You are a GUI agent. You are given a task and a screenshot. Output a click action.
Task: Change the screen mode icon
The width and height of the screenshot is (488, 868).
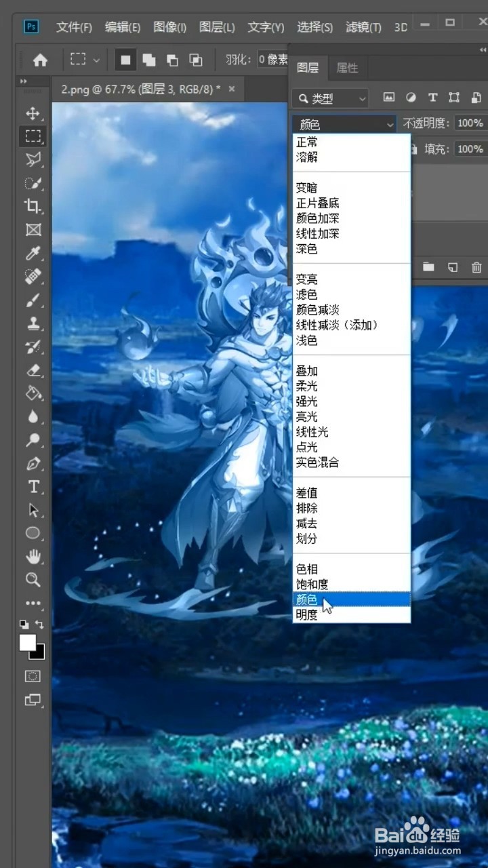pos(33,700)
